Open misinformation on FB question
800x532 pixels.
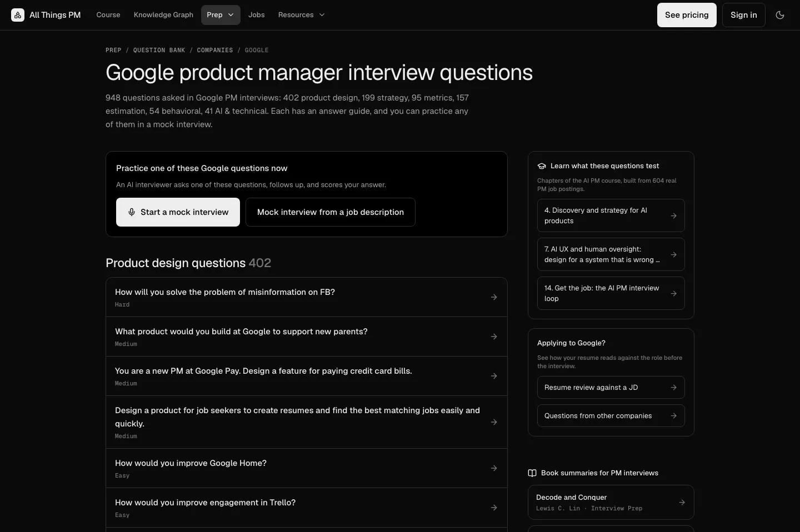[307, 297]
